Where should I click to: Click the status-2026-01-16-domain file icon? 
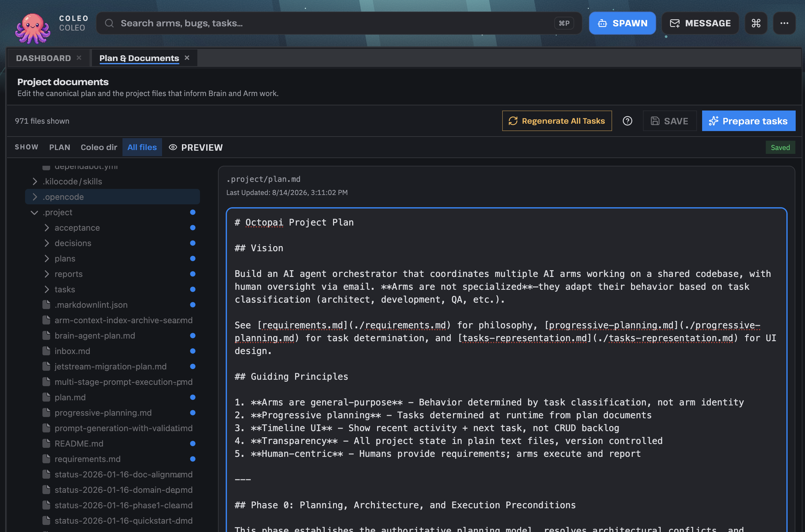point(47,490)
